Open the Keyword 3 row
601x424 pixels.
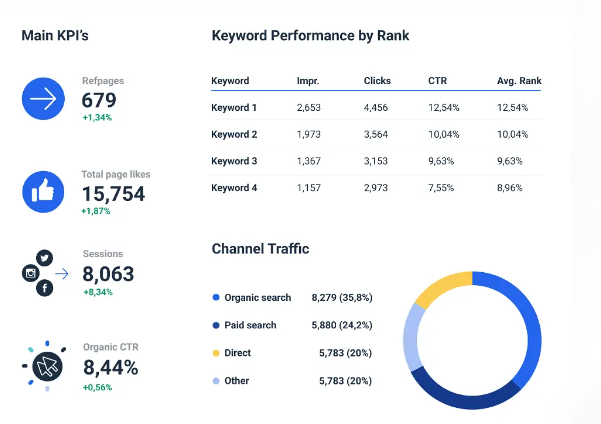[x=234, y=161]
